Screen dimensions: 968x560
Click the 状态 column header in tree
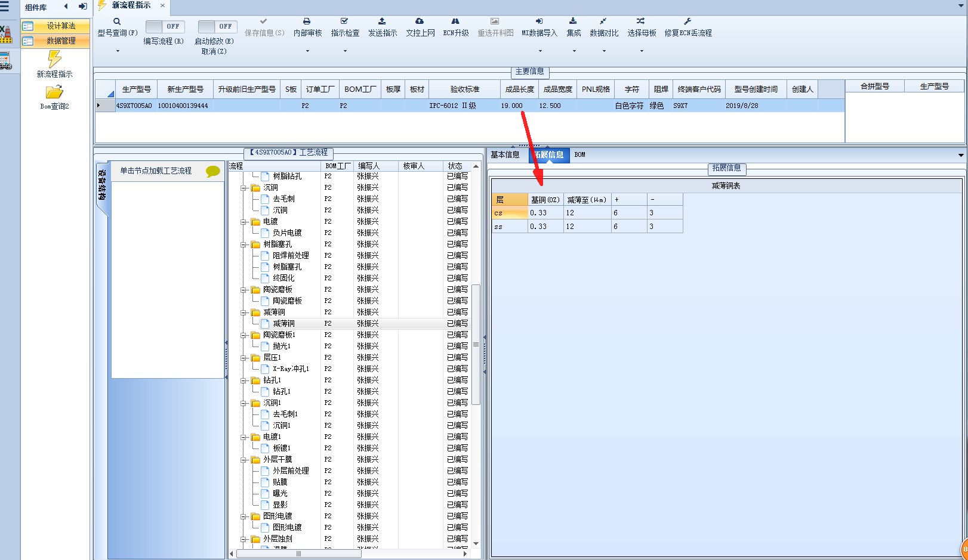[455, 166]
